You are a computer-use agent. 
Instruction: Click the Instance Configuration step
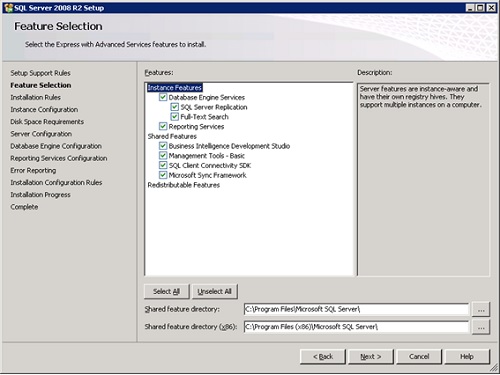click(x=44, y=109)
